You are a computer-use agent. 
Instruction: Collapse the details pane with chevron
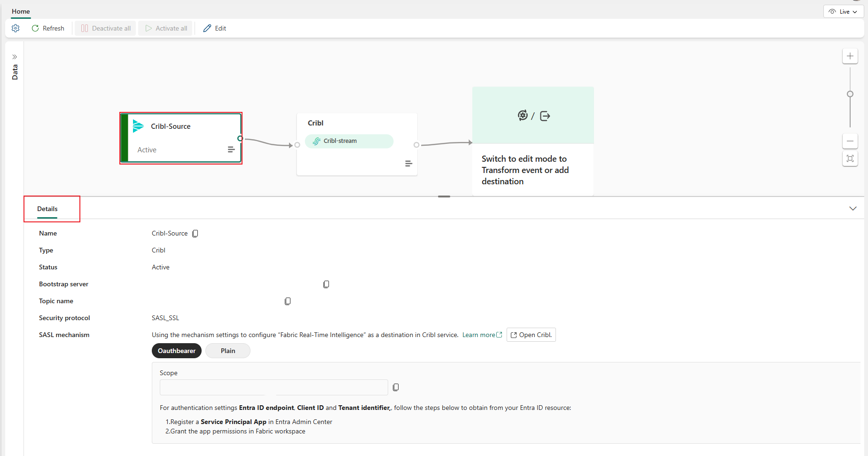pyautogui.click(x=853, y=208)
